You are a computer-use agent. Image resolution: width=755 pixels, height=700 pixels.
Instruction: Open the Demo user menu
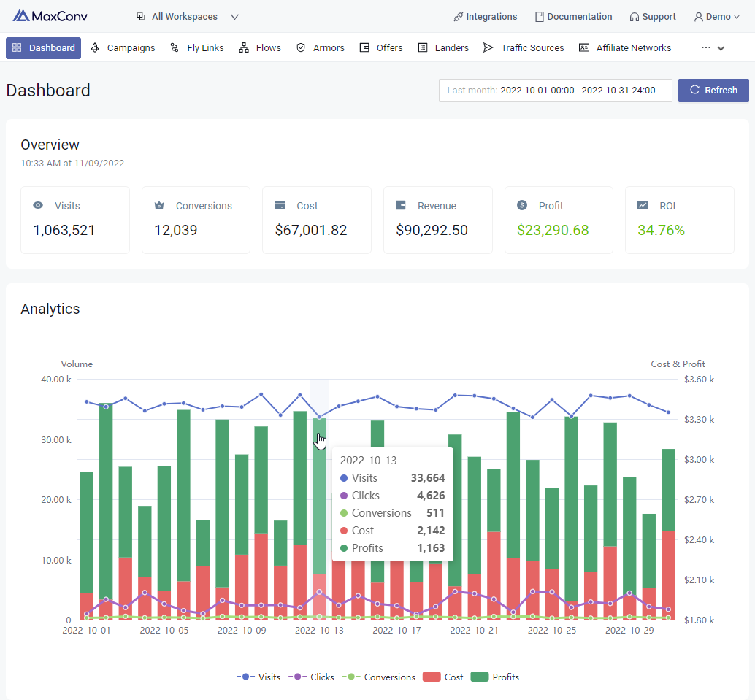[716, 17]
